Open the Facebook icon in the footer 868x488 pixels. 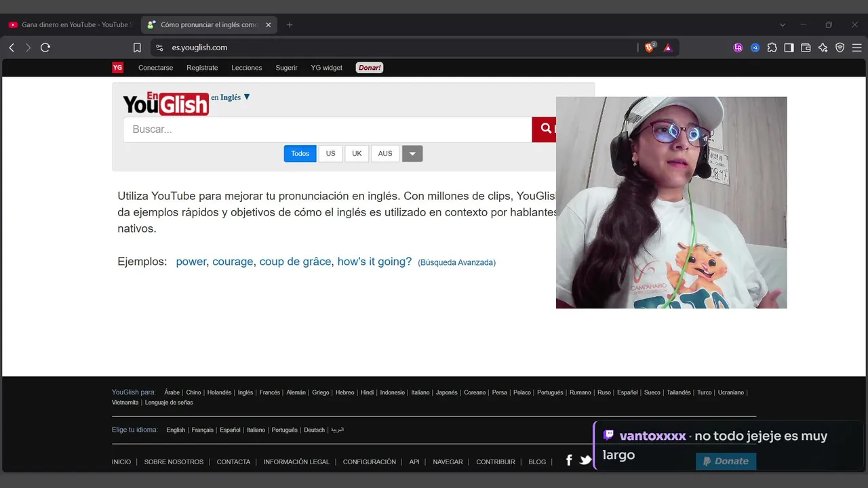coord(569,460)
